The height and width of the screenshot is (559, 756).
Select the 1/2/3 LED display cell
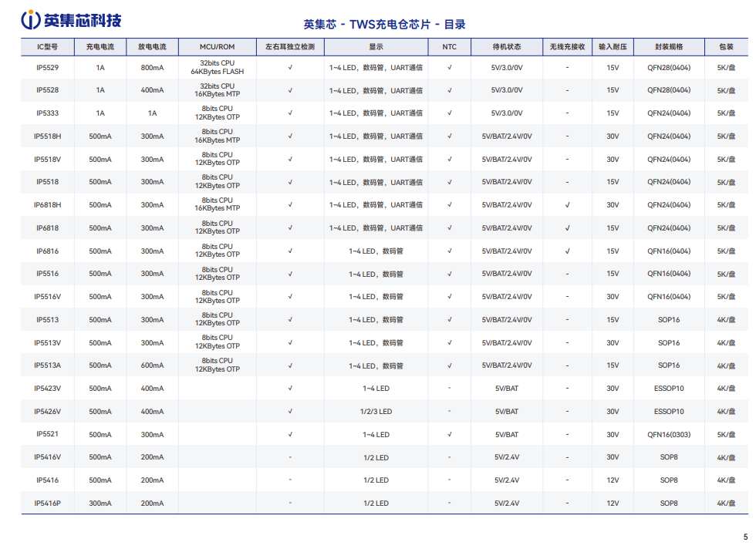[376, 412]
